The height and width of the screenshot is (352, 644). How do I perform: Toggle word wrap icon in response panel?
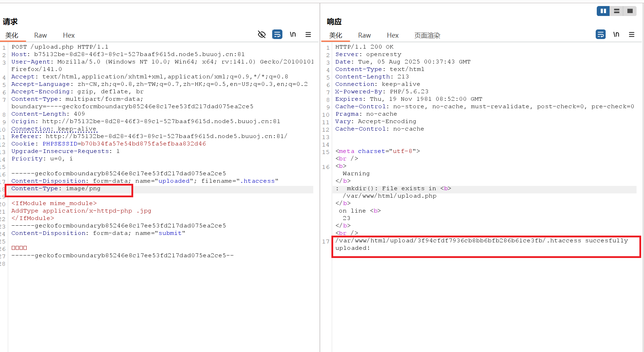coord(601,34)
